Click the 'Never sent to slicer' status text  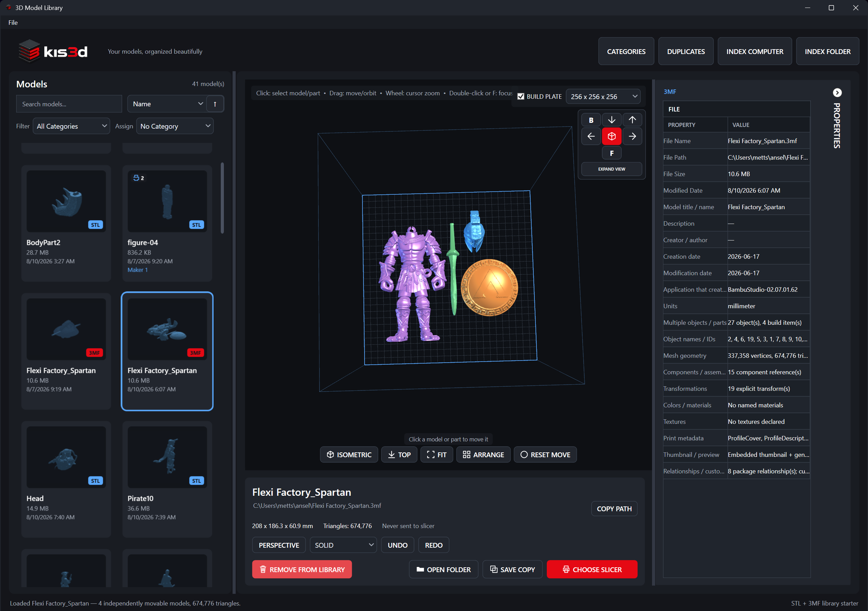tap(408, 526)
